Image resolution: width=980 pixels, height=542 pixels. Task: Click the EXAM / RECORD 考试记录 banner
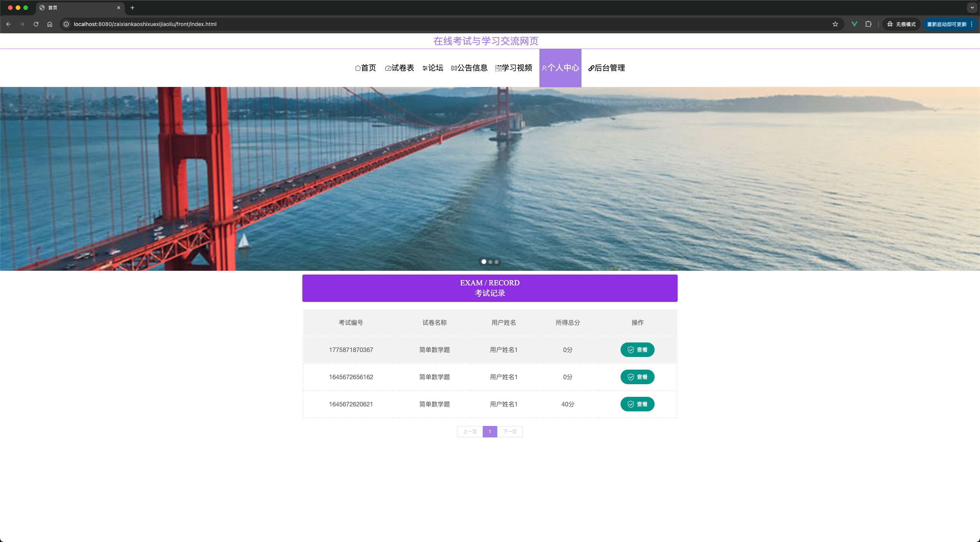pos(490,288)
